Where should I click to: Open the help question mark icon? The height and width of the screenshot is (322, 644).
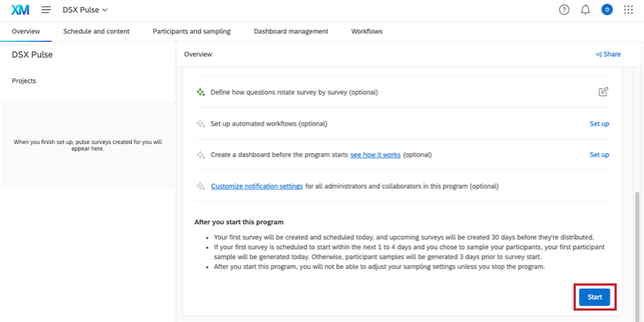tap(564, 10)
